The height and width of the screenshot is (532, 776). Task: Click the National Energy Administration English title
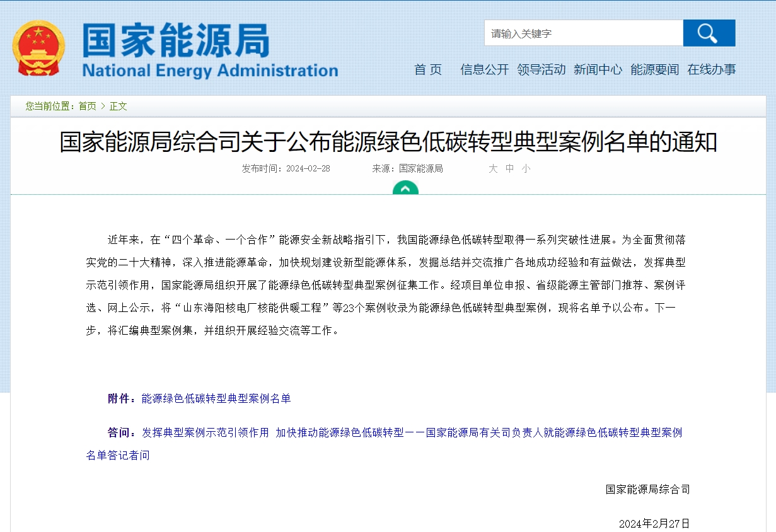click(210, 71)
